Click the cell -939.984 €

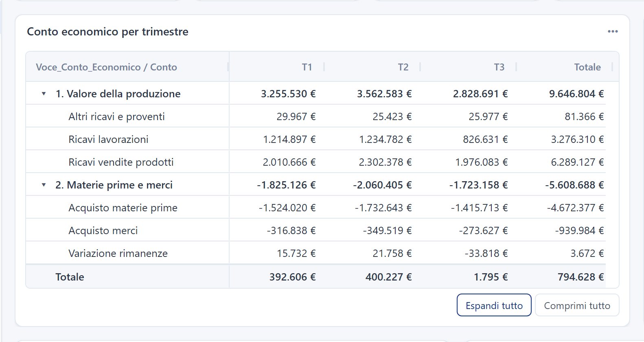click(x=579, y=231)
